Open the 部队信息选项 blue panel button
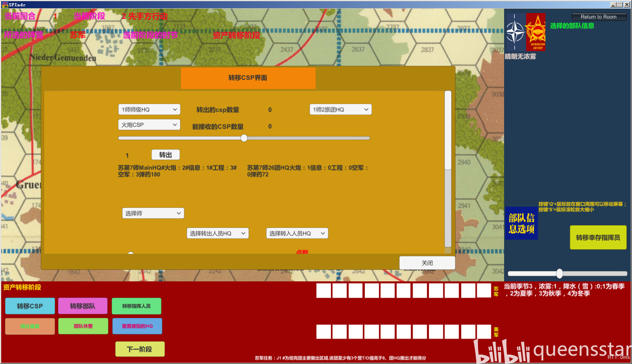 pos(521,224)
